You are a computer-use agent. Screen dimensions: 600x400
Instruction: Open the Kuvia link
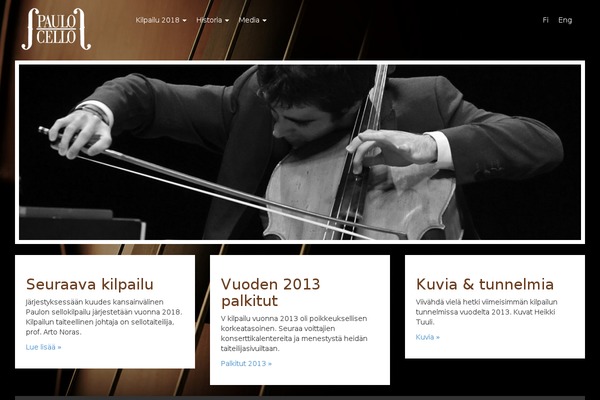tap(427, 337)
